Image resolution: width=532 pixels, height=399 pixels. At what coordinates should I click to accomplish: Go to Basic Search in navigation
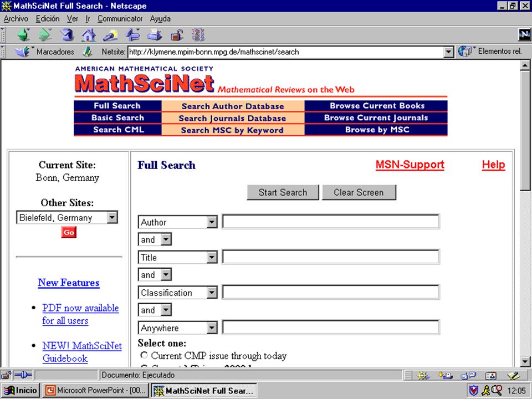coord(117,117)
